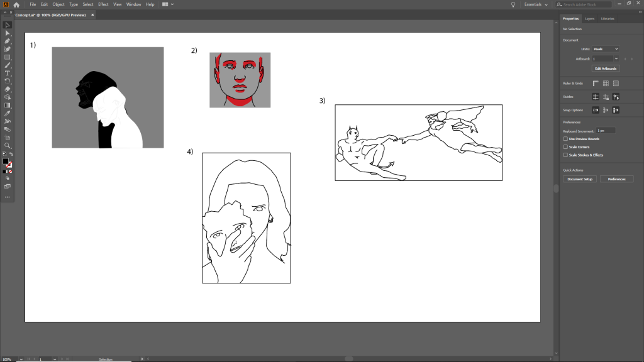The image size is (644, 362).
Task: Open the Units dropdown showing Pixels
Action: [x=606, y=49]
